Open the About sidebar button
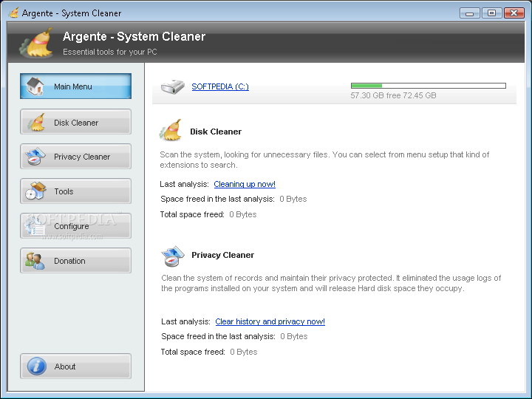This screenshot has width=532, height=399. [x=75, y=366]
